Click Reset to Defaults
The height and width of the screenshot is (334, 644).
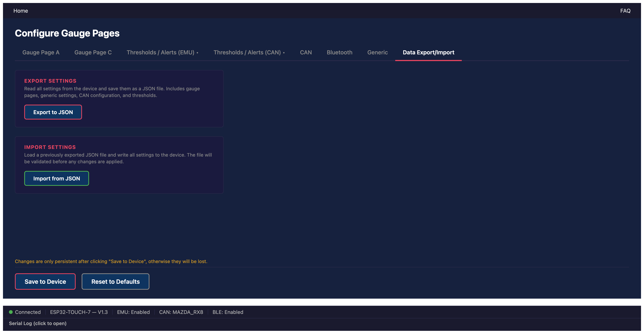[116, 281]
